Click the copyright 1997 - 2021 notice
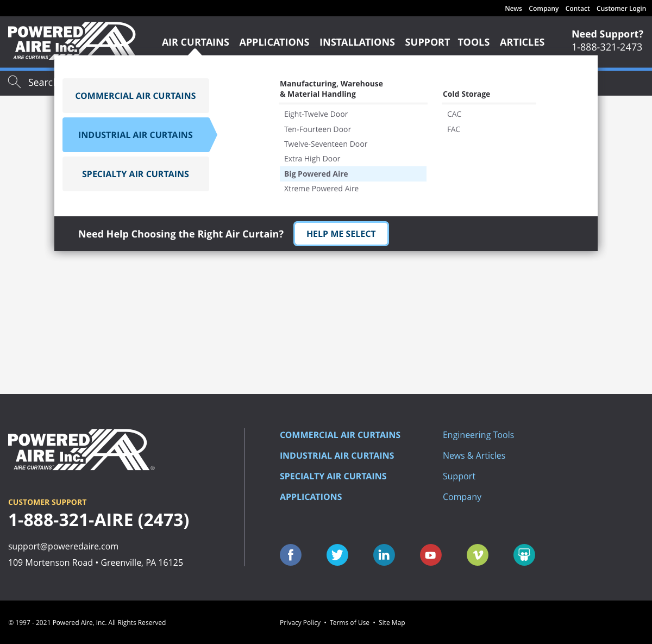The width and height of the screenshot is (652, 644). [x=87, y=623]
